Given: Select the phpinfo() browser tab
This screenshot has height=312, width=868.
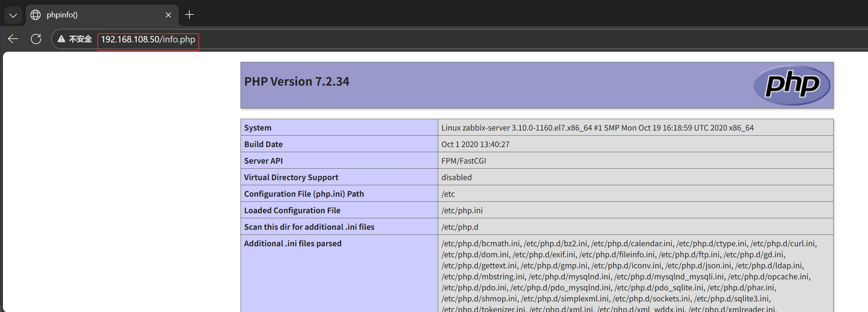Looking at the screenshot, I should click(x=102, y=15).
